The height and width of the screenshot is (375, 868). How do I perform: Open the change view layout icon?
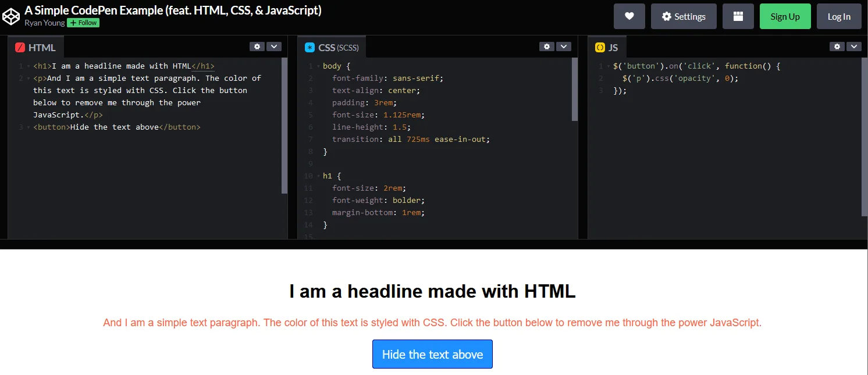pyautogui.click(x=738, y=16)
